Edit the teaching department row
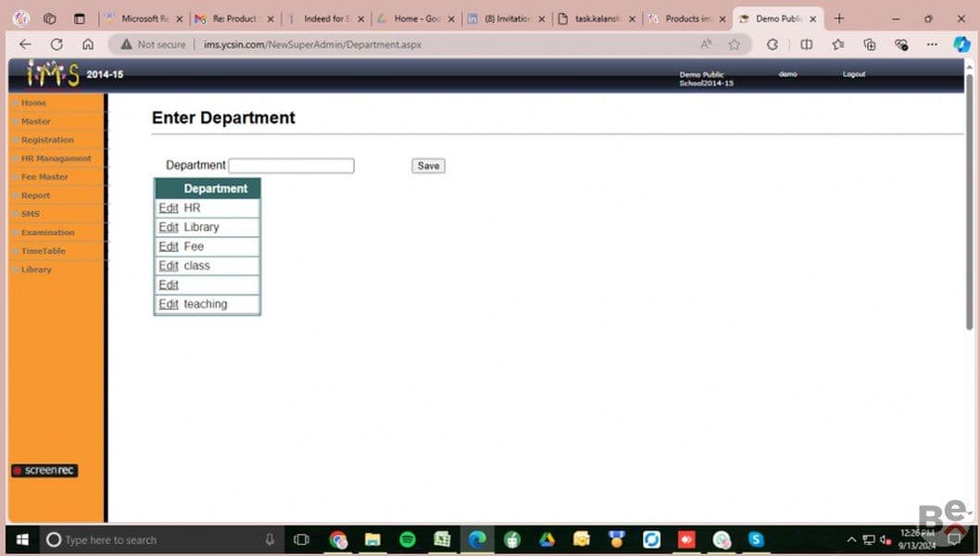 (x=169, y=304)
